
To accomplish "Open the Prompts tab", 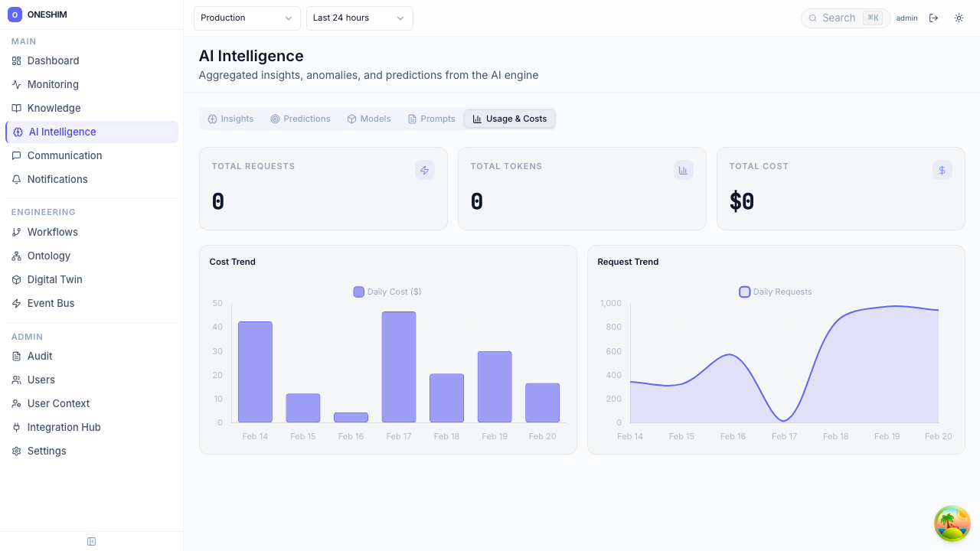I will click(x=432, y=119).
